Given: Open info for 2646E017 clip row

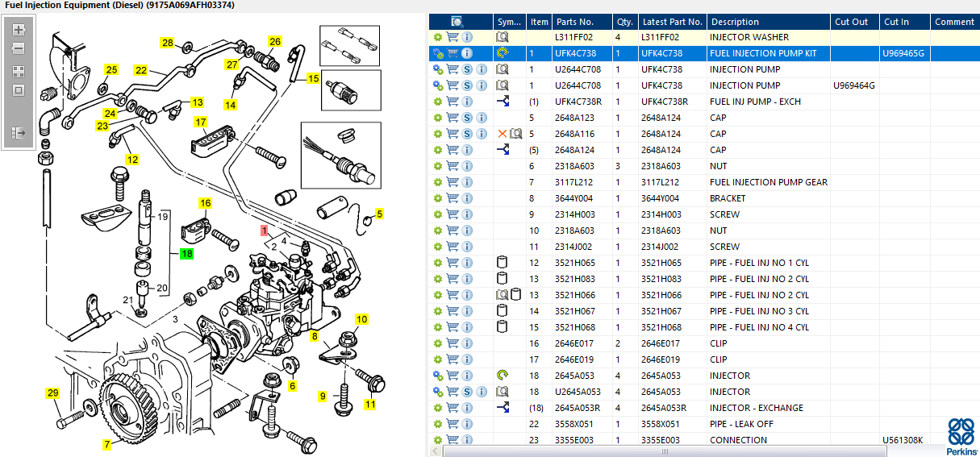Looking at the screenshot, I should tap(467, 343).
